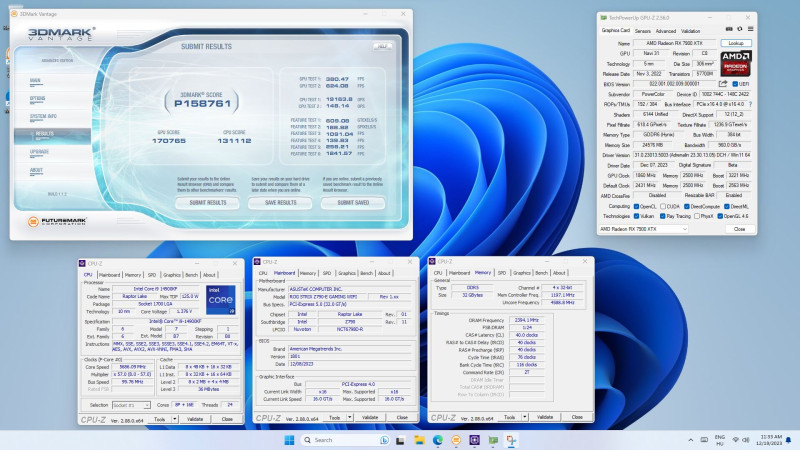
Task: Click the green GPU-Z taskbar icon
Action: click(493, 440)
